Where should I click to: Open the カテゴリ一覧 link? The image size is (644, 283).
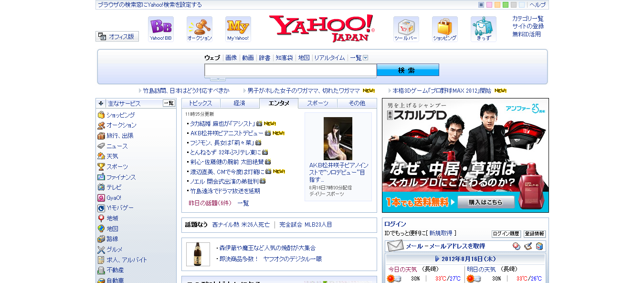528,19
